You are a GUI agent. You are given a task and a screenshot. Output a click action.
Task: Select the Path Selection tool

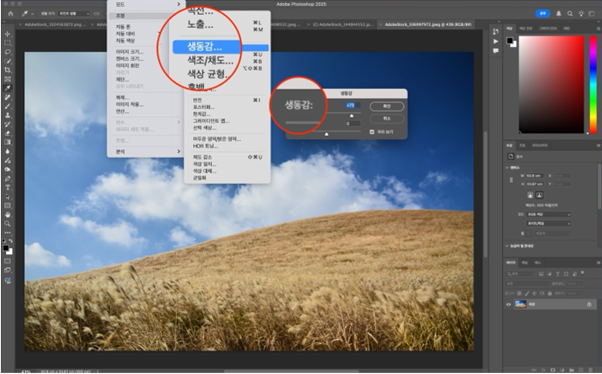coord(7,197)
